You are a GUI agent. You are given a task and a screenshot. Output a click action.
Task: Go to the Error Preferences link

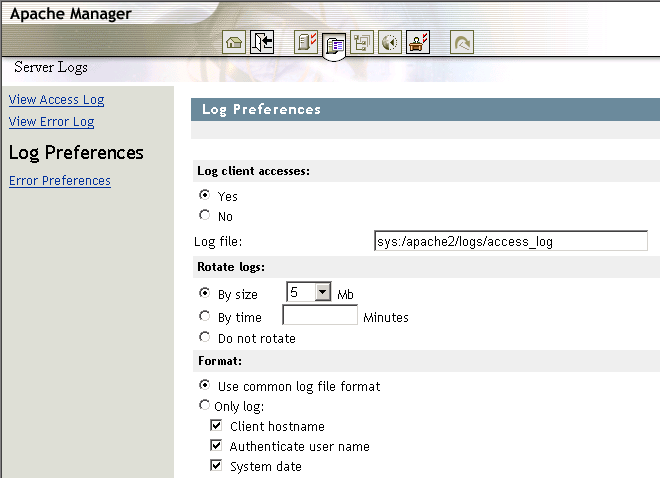click(59, 181)
